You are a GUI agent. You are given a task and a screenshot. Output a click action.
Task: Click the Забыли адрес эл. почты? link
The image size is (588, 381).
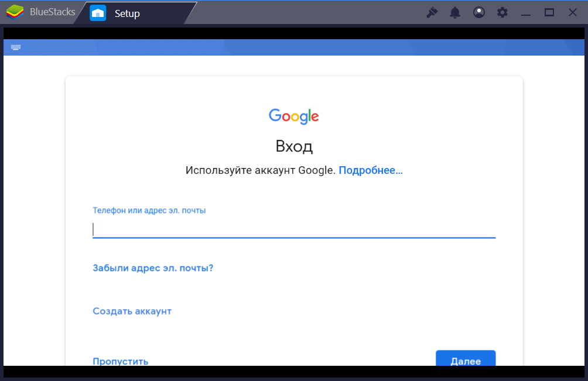pos(153,268)
